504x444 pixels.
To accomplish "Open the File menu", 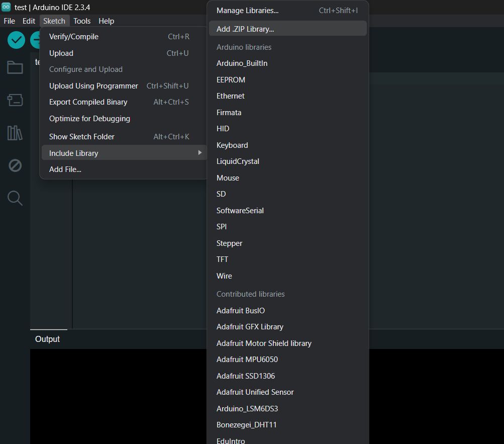I will (10, 21).
